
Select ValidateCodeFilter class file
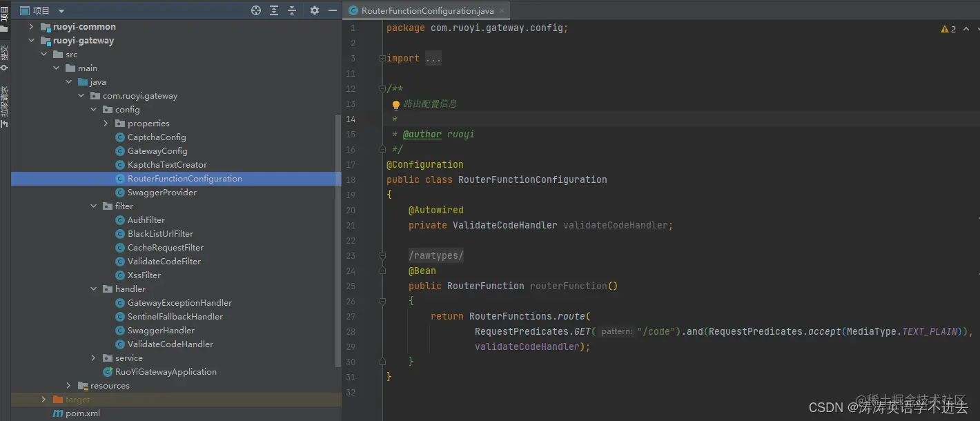pos(164,262)
